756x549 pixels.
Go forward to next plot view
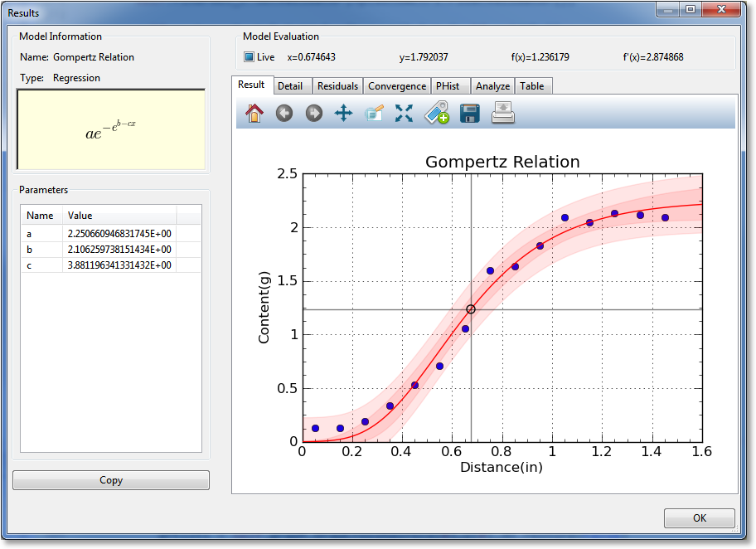coord(314,114)
